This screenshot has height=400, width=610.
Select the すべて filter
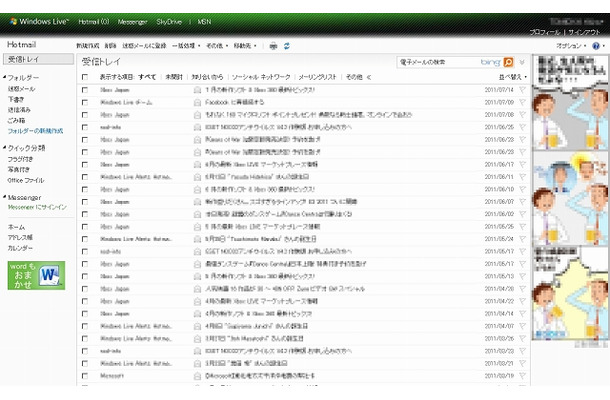tap(147, 77)
